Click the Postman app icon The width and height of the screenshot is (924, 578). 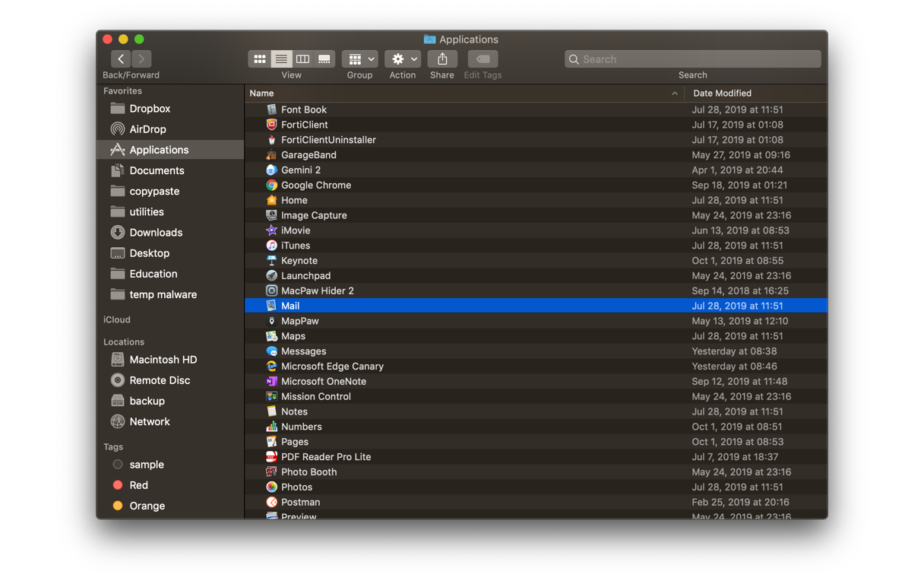(271, 502)
